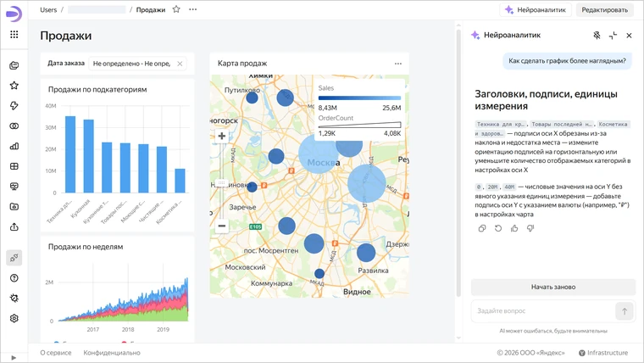Click the highlighted satellite icon in sidebar
Image resolution: width=644 pixels, height=363 pixels.
(14, 258)
